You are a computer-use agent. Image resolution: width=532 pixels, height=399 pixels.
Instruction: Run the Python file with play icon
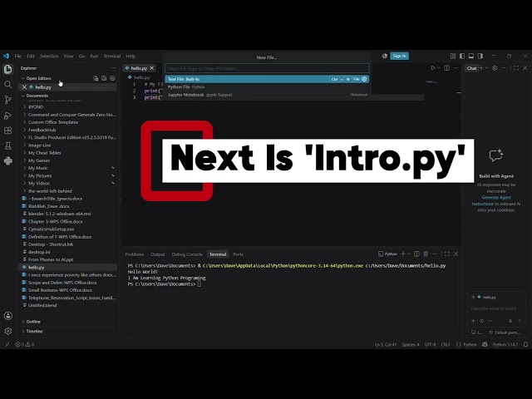pyautogui.click(x=433, y=68)
